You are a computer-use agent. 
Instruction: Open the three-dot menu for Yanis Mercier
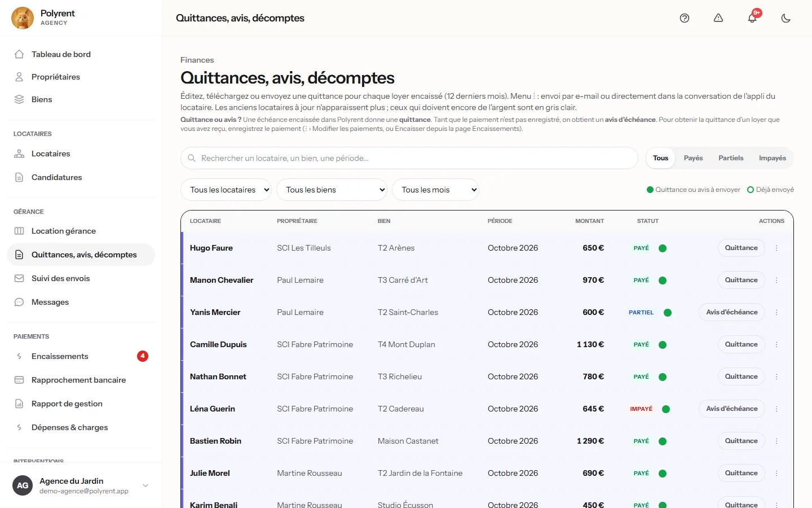click(x=776, y=312)
